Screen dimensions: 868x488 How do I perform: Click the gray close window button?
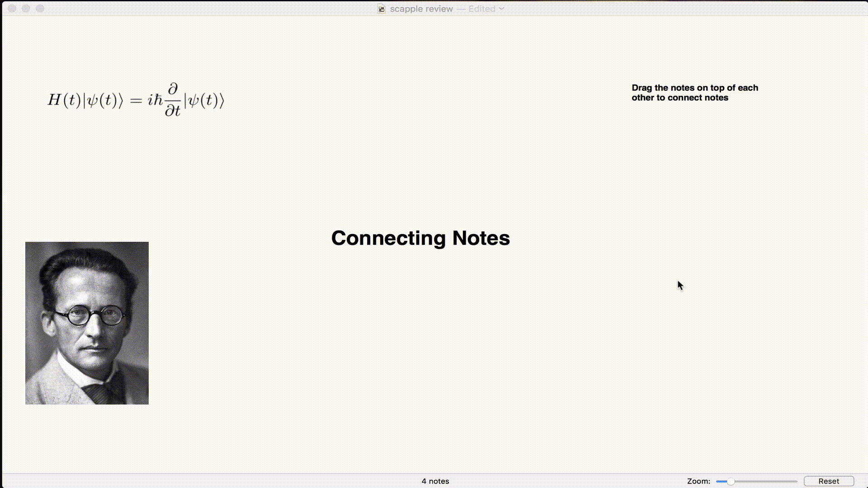pos(12,9)
